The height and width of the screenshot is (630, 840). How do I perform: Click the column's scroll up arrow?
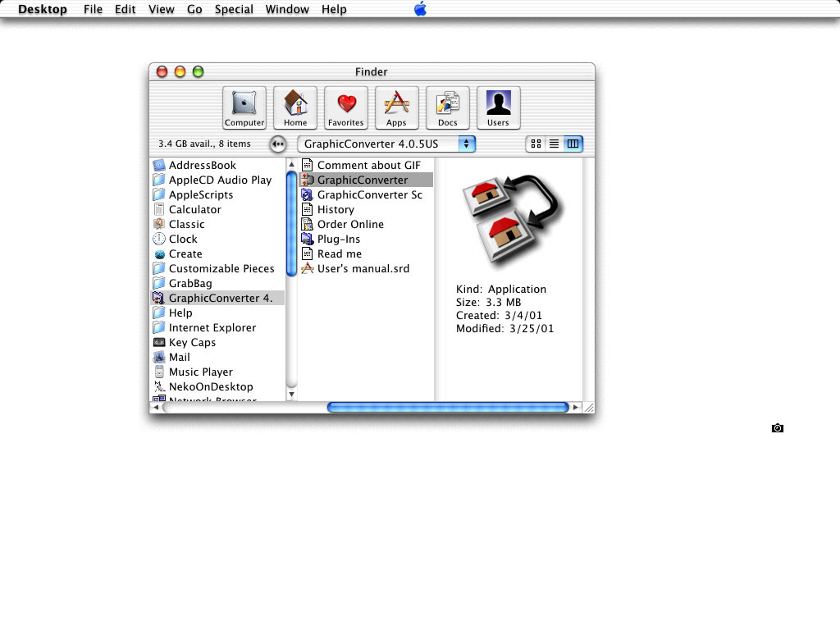(291, 164)
